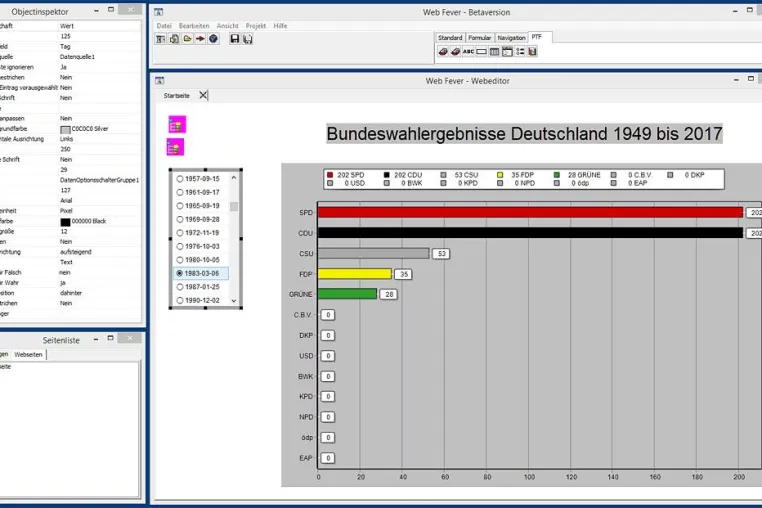
Task: Click the selected 1983-03-06 radio option
Action: 180,274
